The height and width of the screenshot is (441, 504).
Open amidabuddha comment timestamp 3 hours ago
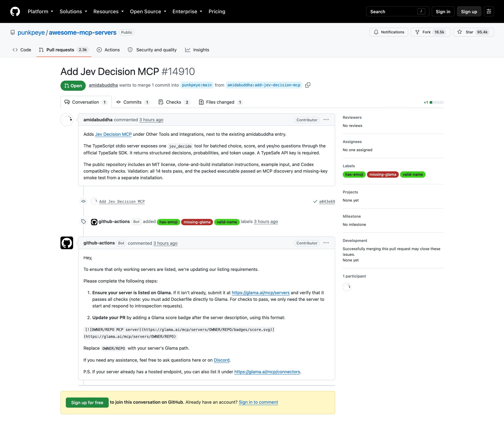point(151,120)
